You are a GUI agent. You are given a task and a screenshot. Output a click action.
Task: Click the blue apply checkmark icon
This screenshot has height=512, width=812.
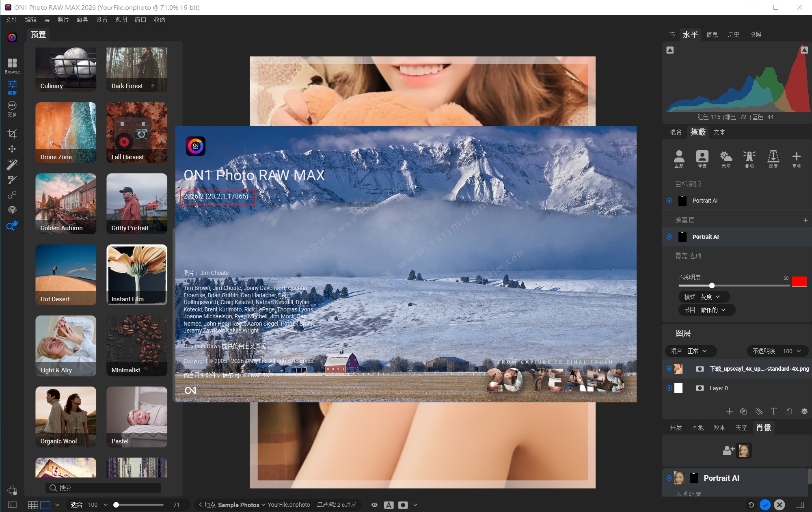coord(765,505)
